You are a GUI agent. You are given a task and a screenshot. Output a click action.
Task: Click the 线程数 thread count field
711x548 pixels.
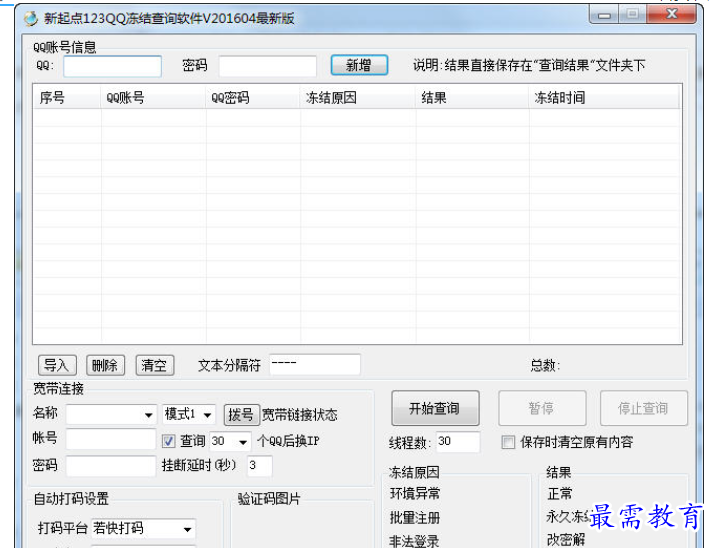point(458,442)
